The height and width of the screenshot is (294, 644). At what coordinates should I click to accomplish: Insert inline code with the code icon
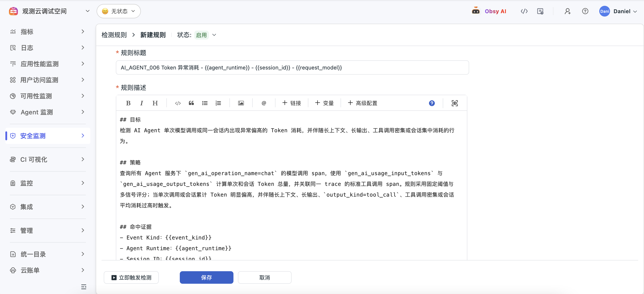(178, 103)
